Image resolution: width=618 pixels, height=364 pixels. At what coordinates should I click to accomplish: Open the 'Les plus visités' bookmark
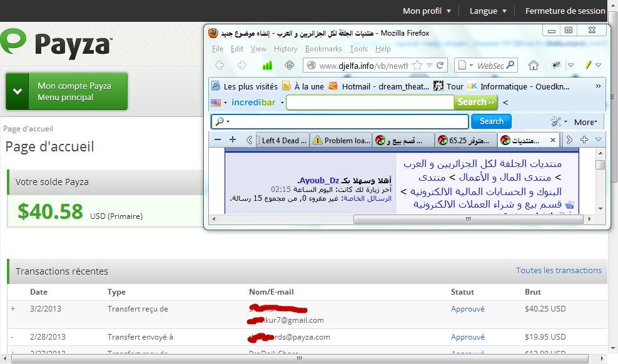[245, 86]
